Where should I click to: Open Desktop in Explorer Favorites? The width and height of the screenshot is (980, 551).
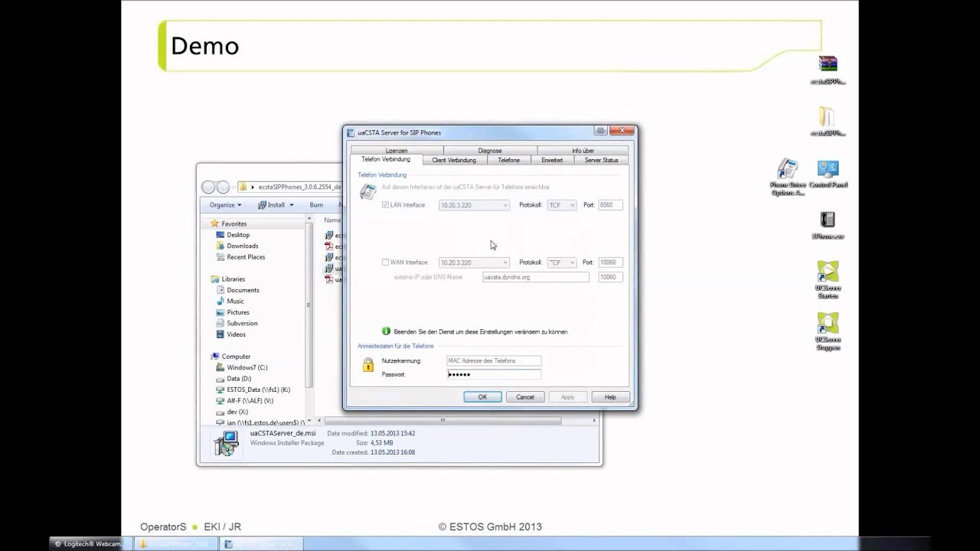point(238,235)
